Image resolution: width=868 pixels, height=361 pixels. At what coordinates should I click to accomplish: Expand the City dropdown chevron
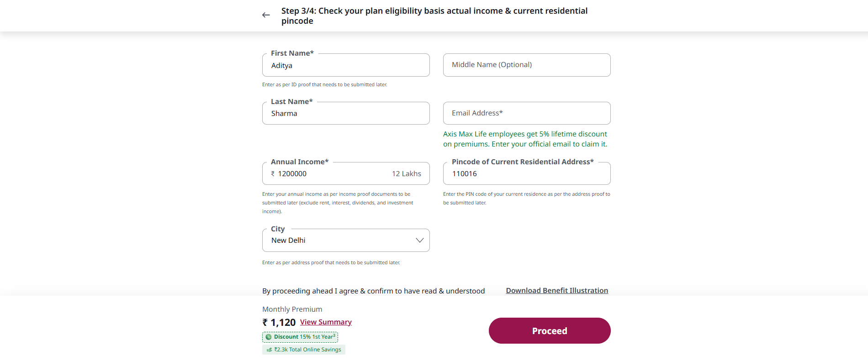coord(419,241)
